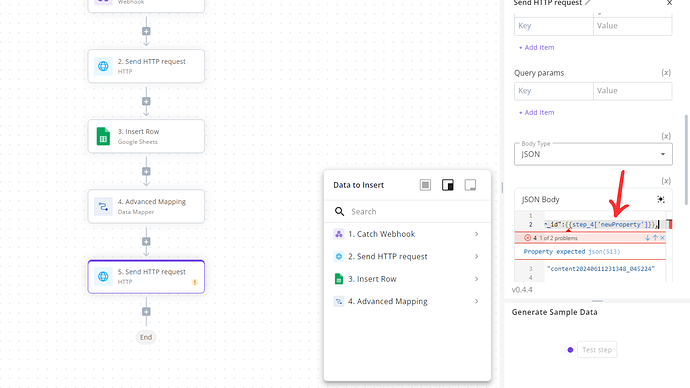Screen dimensions: 690x388
Task: Toggle dynamic value for Body Type
Action: [666, 136]
